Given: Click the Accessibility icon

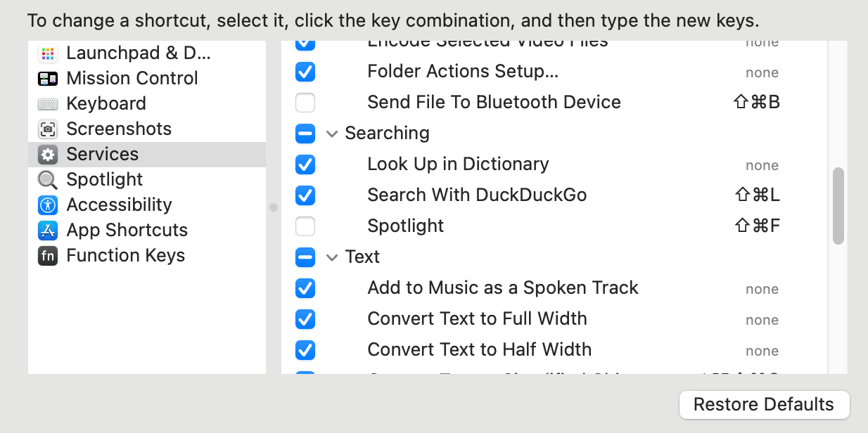Looking at the screenshot, I should coord(48,205).
